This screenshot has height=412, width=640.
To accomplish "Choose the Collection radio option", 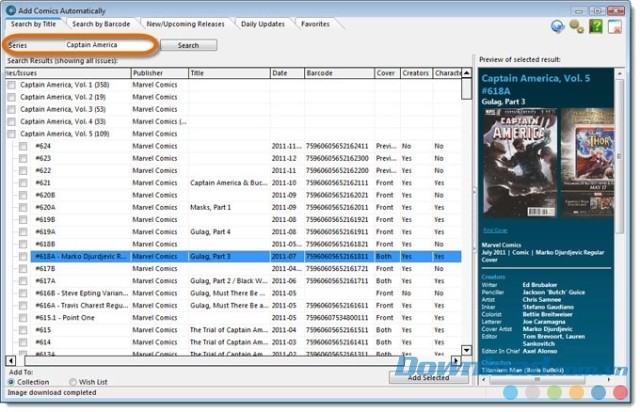I will coord(12,382).
